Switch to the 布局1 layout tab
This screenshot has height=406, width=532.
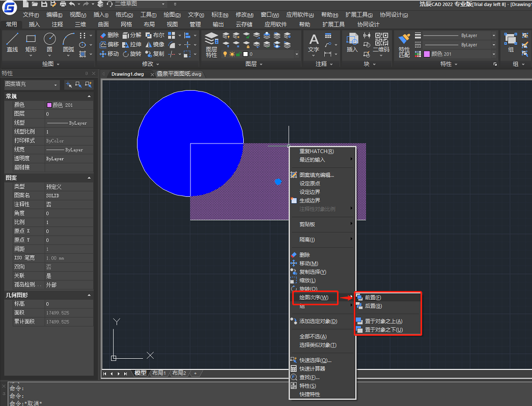pos(159,373)
